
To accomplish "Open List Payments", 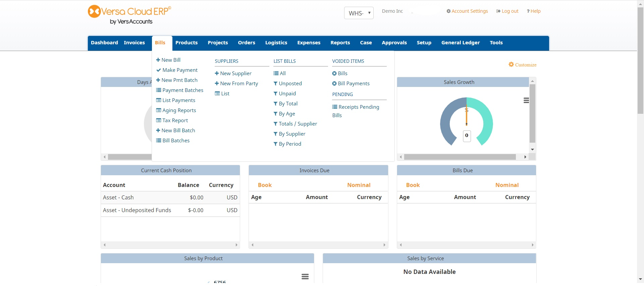I will pos(176,100).
